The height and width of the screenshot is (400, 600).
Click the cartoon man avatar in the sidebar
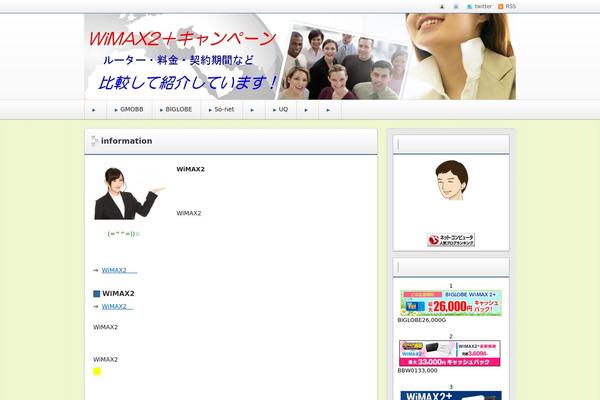(452, 180)
